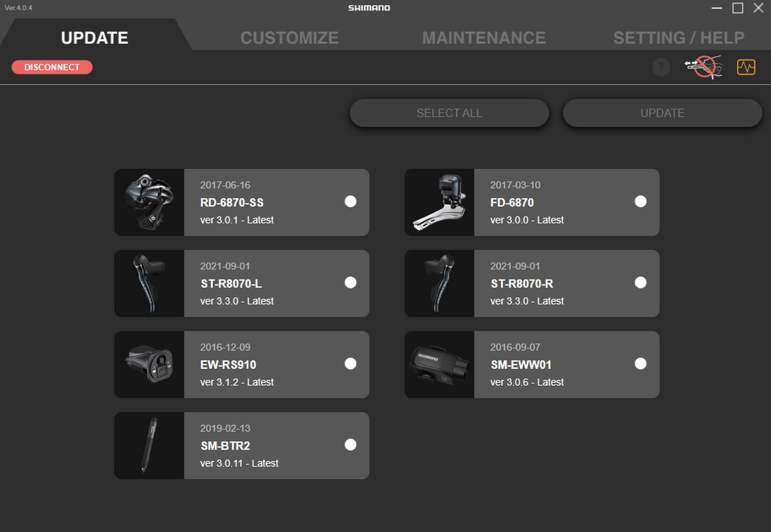771x532 pixels.
Task: Select the FD-6870 radio button
Action: click(640, 201)
